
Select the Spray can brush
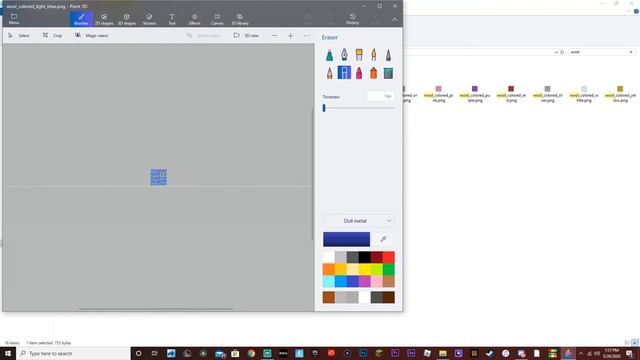pyautogui.click(x=373, y=73)
